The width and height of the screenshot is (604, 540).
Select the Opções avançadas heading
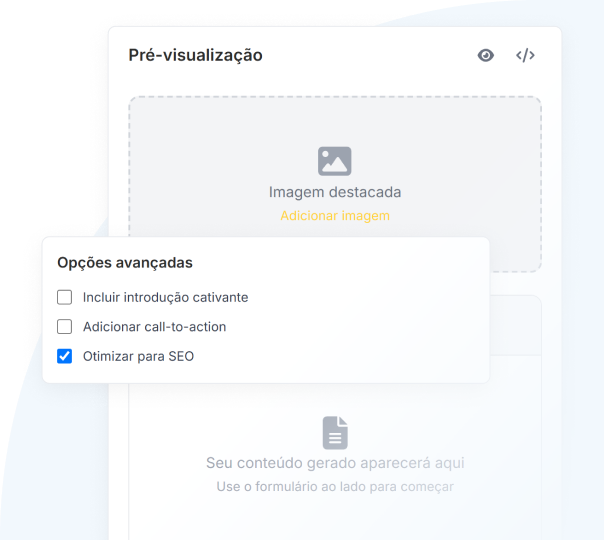pos(125,263)
